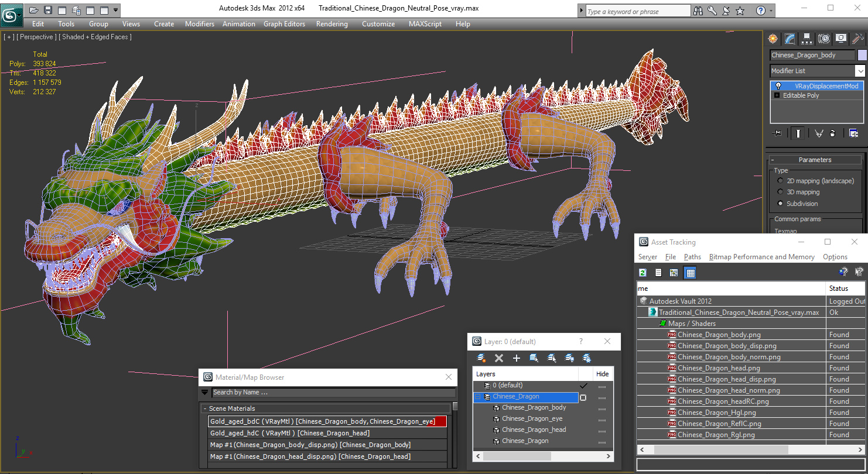868x474 pixels.
Task: Open Paths menu in Asset Tracking
Action: pyautogui.click(x=692, y=257)
